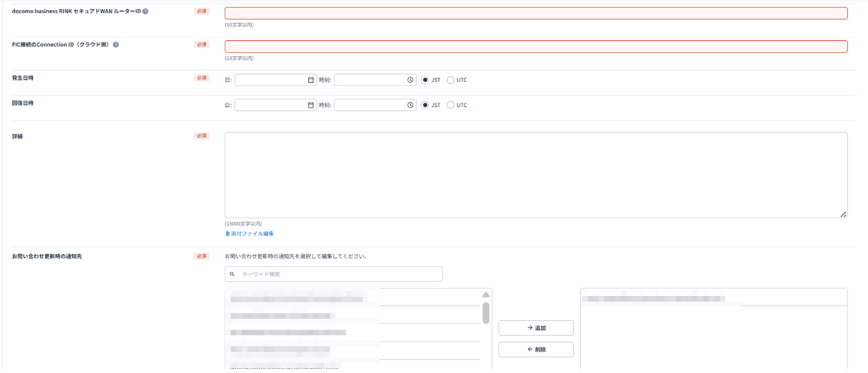Click the → 追加 button
The height and width of the screenshot is (373, 868).
(x=536, y=328)
